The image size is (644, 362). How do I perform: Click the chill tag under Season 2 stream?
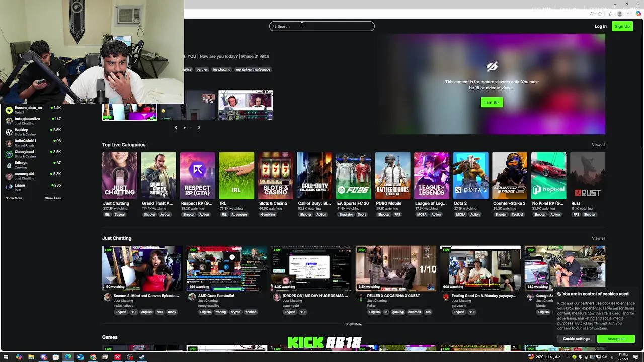click(159, 312)
